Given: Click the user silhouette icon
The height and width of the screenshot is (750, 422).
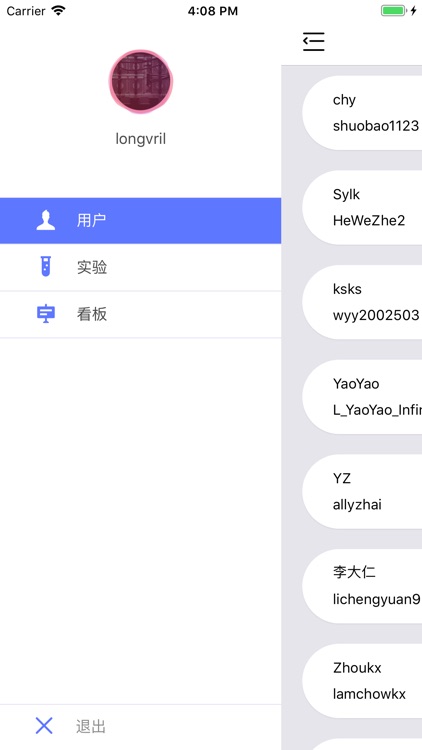Looking at the screenshot, I should [x=46, y=221].
